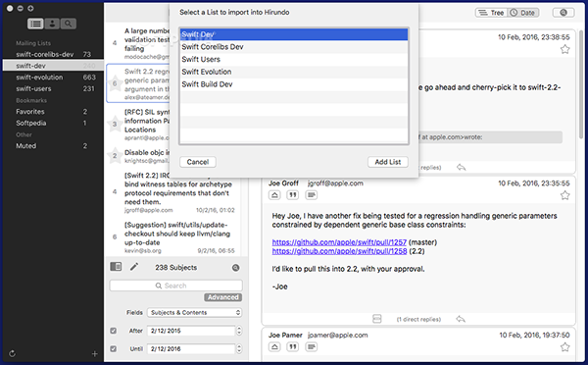
Task: Click the text lines icon under Joe Groff
Action: (x=312, y=195)
